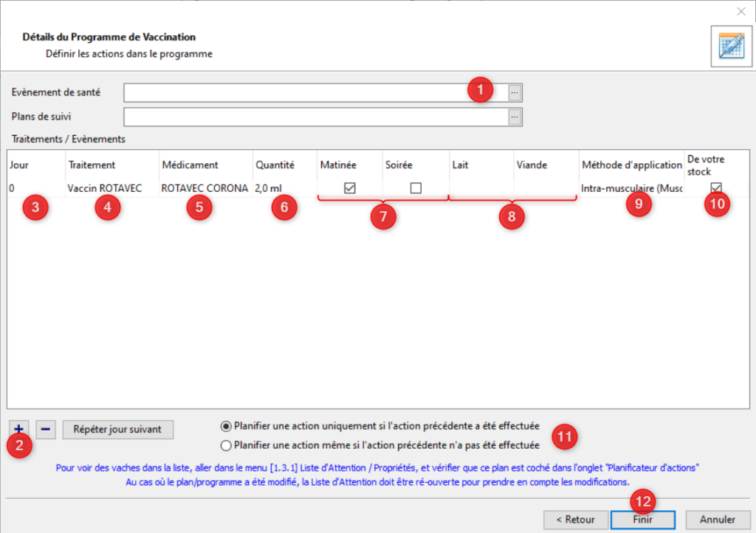Open the Evènement de santé browse button
756x533 pixels.
click(x=515, y=92)
